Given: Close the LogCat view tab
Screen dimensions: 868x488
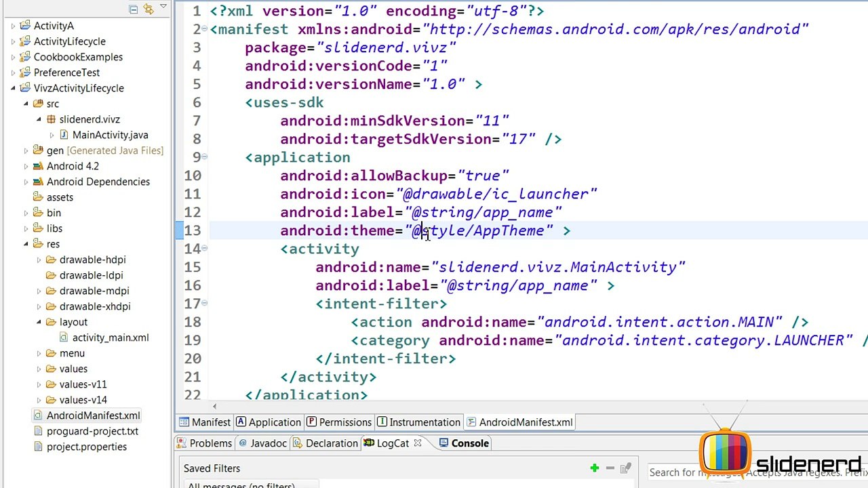Looking at the screenshot, I should click(x=418, y=443).
